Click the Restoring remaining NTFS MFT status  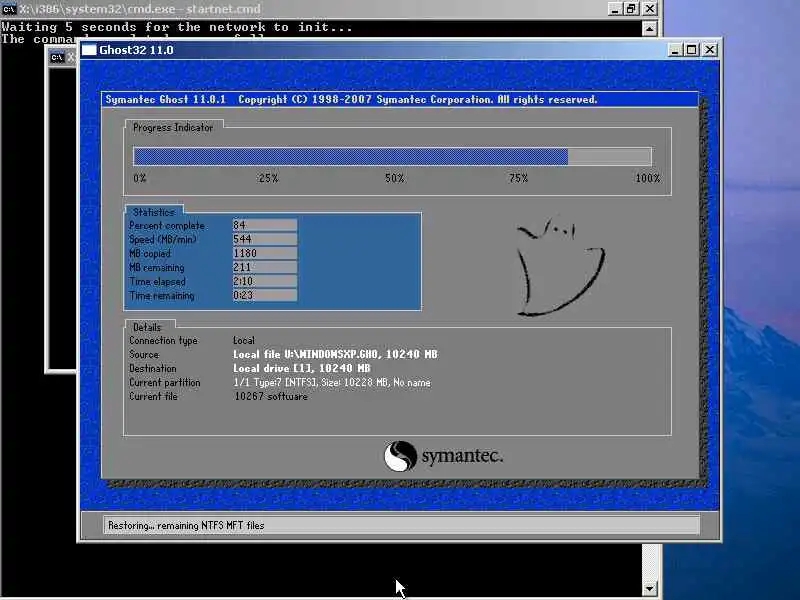[x=186, y=525]
